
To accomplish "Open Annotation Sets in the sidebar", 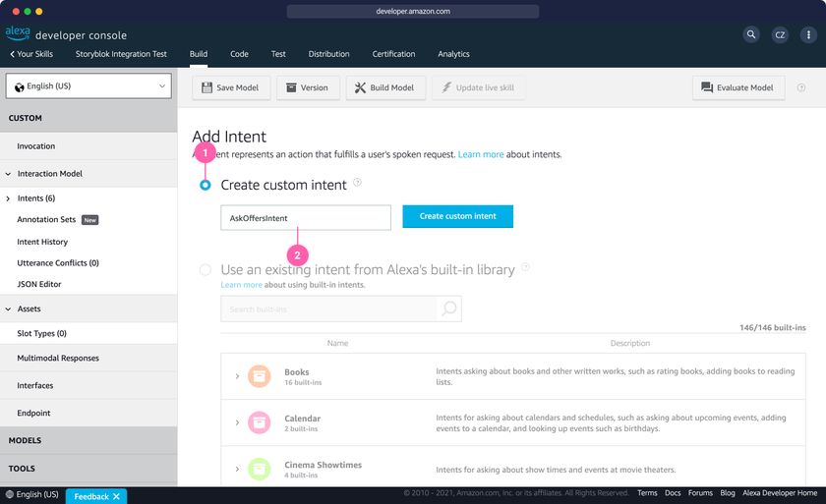I will point(46,219).
